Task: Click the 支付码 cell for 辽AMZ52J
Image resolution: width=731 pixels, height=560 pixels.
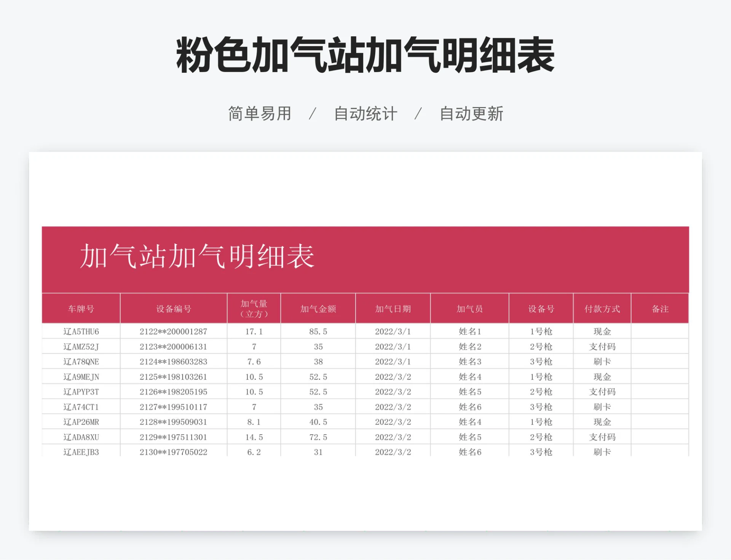Action: 602,346
